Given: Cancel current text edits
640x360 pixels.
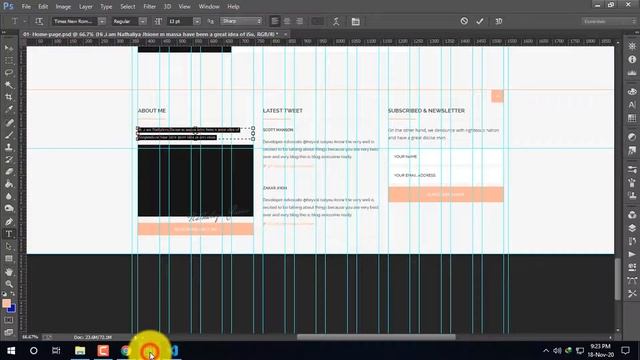Looking at the screenshot, I should point(464,21).
